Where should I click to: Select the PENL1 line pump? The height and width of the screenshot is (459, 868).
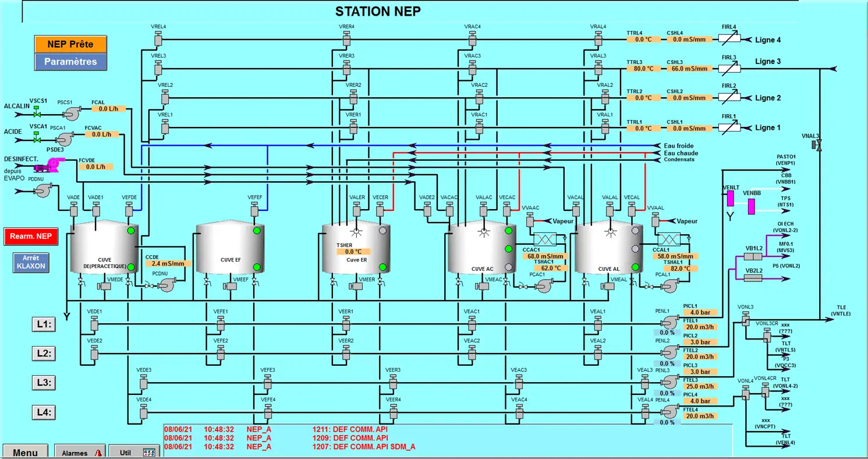click(x=670, y=322)
